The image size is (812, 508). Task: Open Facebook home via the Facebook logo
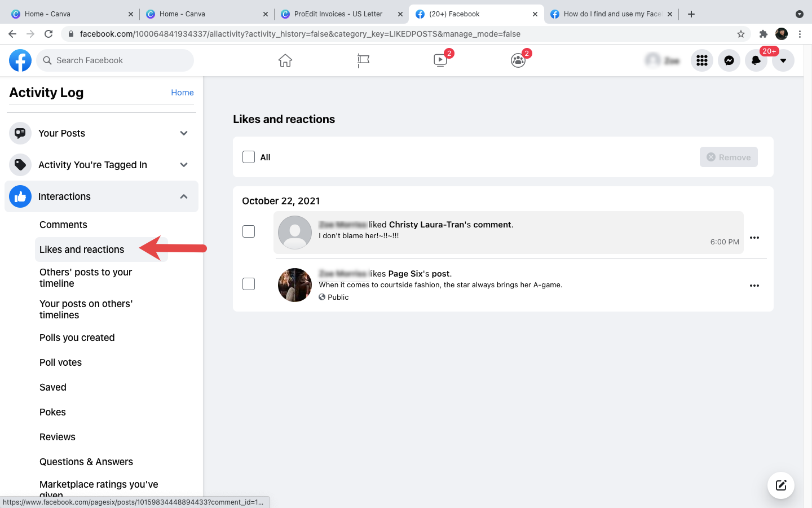click(x=20, y=60)
